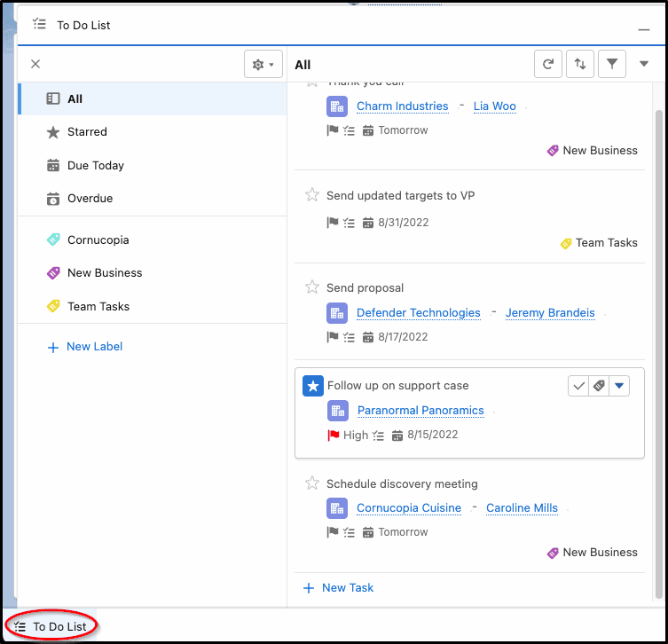Viewport: 668px width, 644px height.
Task: Click the Charm Industries account icon
Action: coord(337,106)
